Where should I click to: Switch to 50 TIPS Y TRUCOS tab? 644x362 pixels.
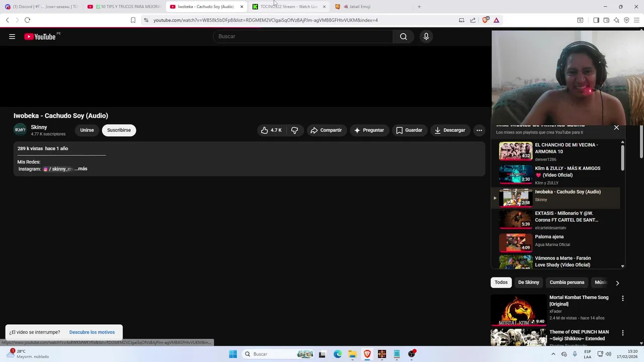125,7
